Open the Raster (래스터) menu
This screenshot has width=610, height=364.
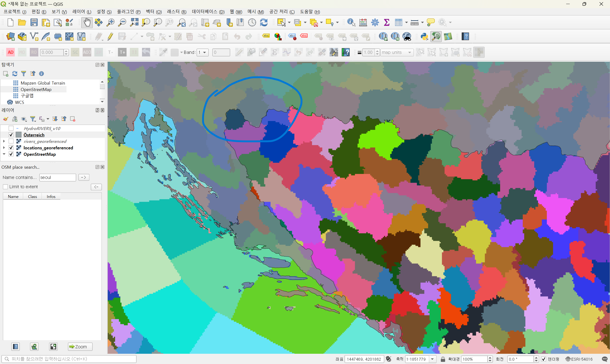tap(177, 11)
